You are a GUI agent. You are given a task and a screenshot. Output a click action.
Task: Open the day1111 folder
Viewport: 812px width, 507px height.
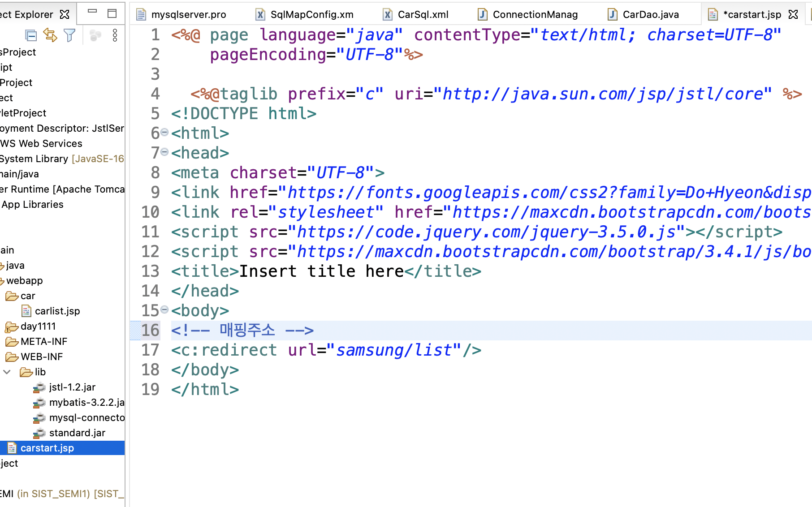(30, 326)
